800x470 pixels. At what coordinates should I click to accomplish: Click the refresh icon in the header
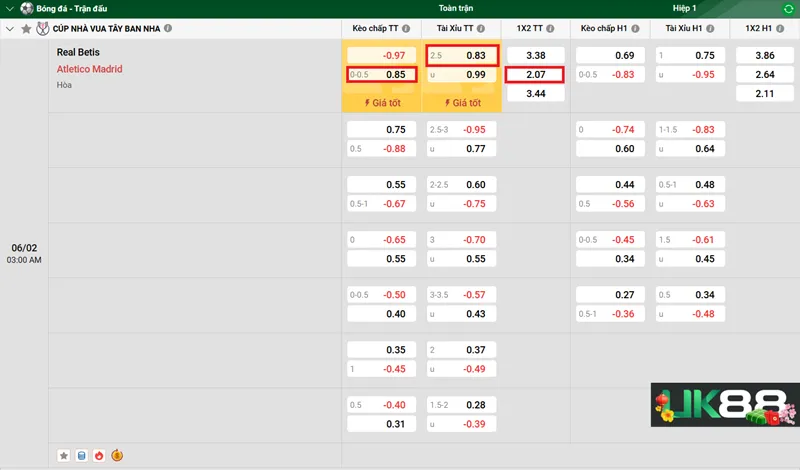point(788,8)
